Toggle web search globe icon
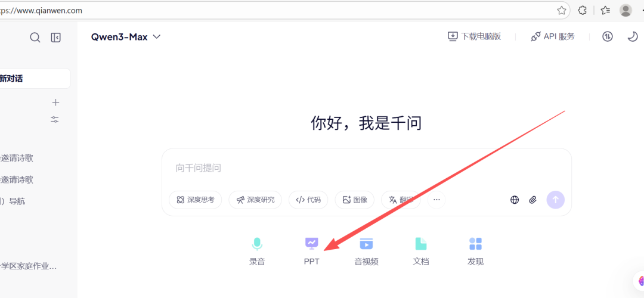 pos(515,200)
